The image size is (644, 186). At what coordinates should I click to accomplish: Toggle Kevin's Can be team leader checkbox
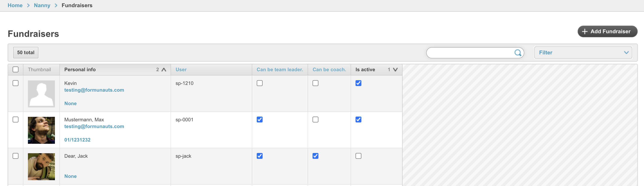(x=259, y=83)
